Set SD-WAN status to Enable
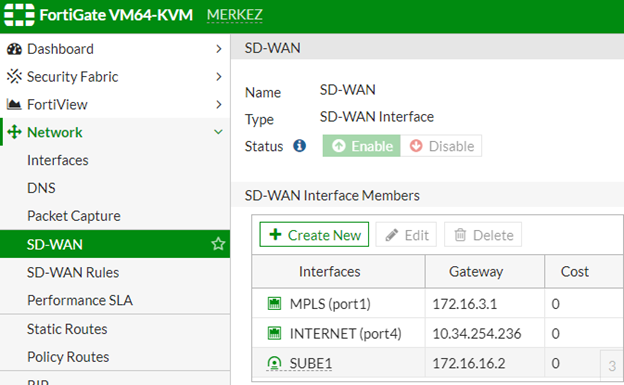This screenshot has height=385, width=624. pos(361,146)
